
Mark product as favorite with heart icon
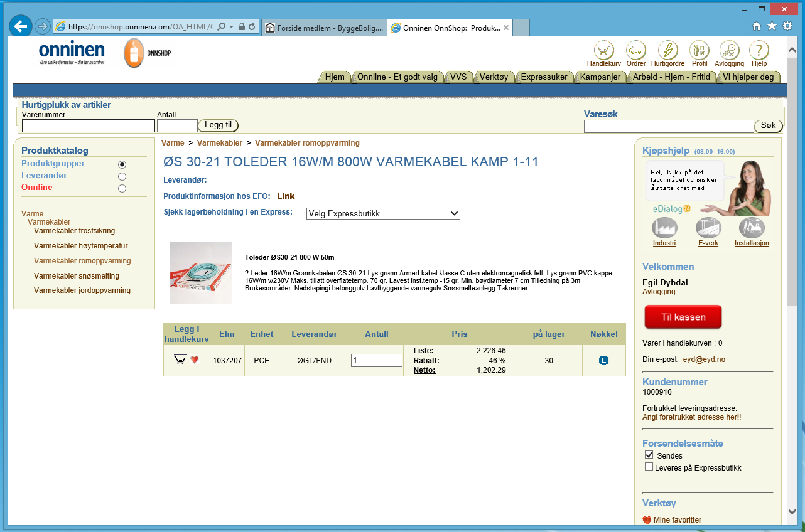pyautogui.click(x=194, y=360)
